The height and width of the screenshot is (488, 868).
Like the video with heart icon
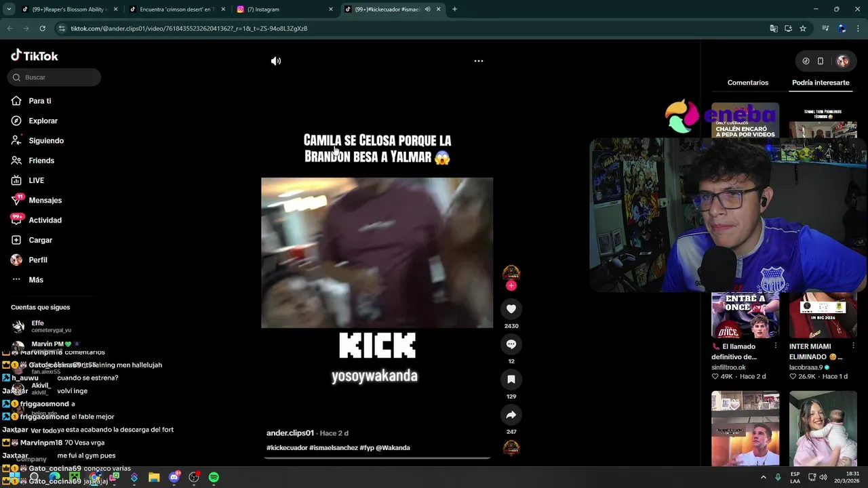[x=511, y=309]
